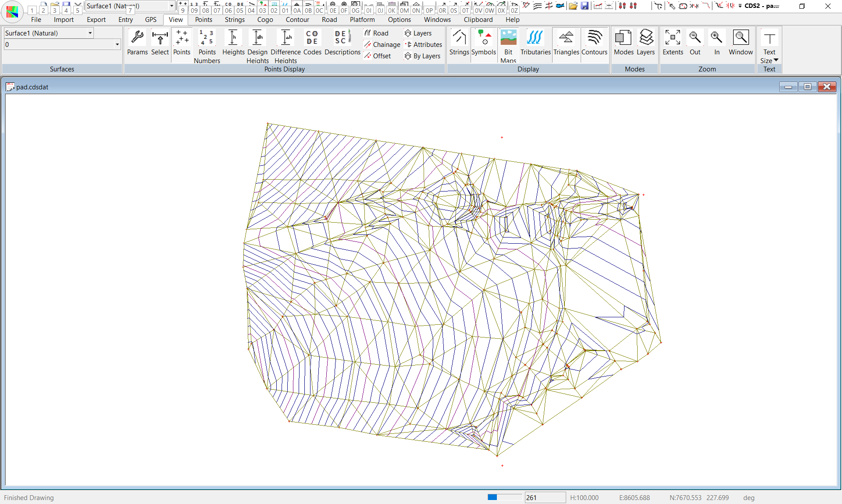Expand the dropdown showing 0
The image size is (842, 504).
[117, 44]
